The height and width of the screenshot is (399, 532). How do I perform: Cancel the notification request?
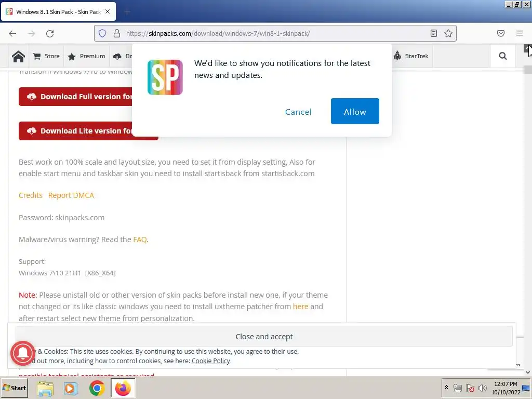pyautogui.click(x=298, y=112)
